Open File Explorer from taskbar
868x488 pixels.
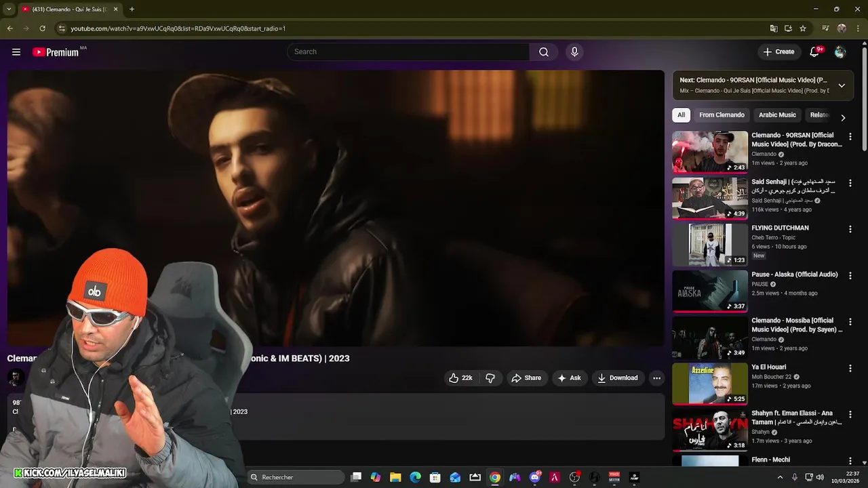(395, 477)
